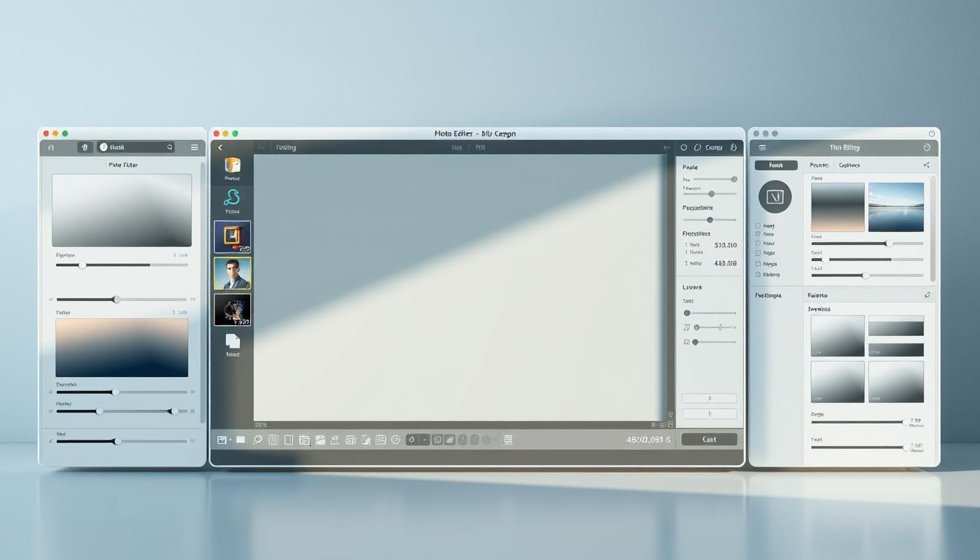Click the square shape icon in the bottom toolbar
Viewport: 980px width, 560px height.
click(437, 440)
